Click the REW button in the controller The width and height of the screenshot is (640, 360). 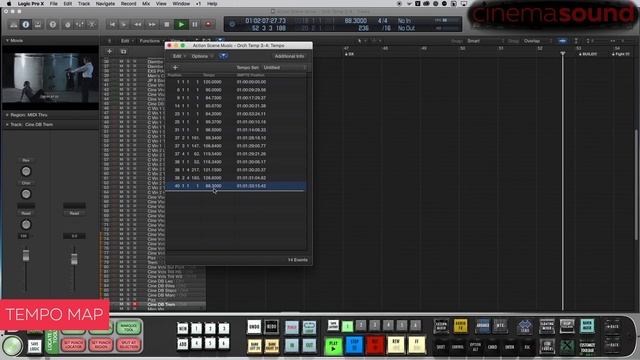click(396, 346)
